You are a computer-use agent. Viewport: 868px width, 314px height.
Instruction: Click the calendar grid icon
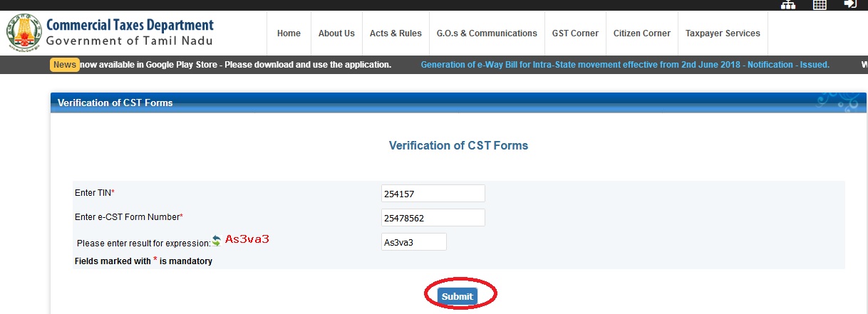coord(820,4)
